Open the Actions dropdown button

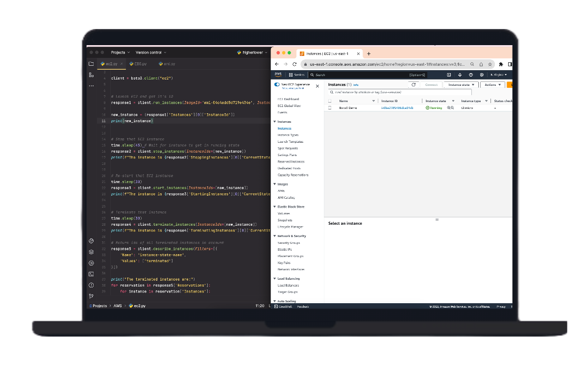(492, 85)
